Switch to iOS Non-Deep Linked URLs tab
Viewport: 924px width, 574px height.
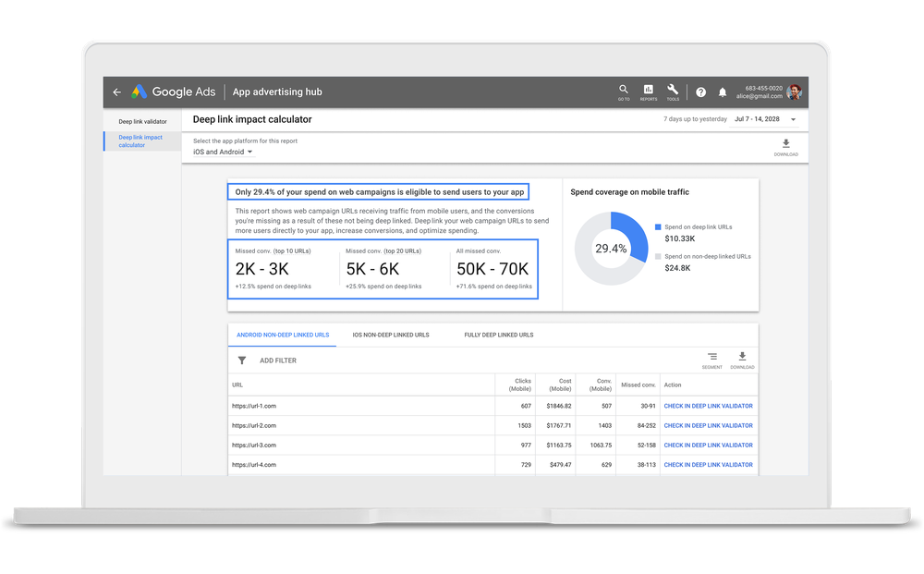[391, 335]
